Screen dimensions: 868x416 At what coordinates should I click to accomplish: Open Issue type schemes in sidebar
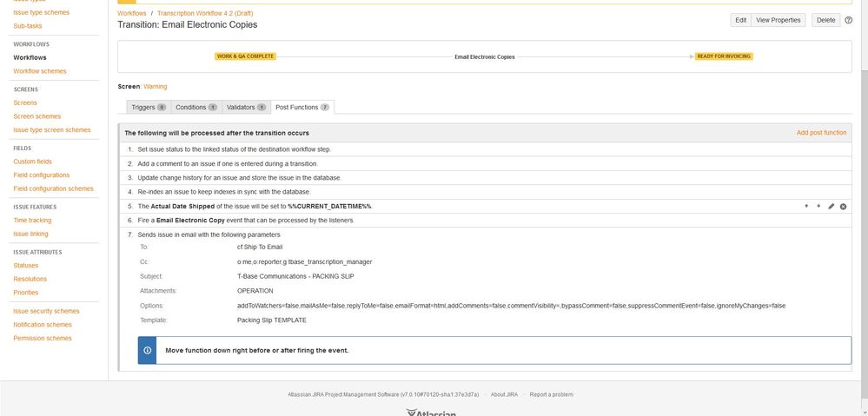pyautogui.click(x=42, y=12)
